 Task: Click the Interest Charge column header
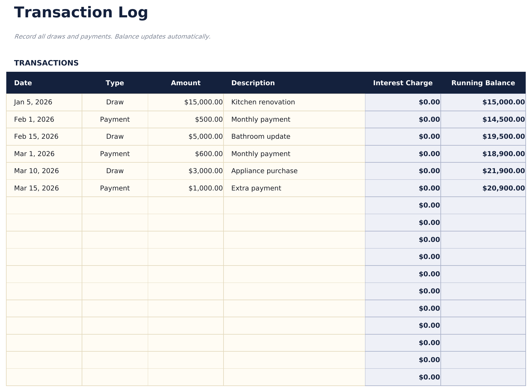point(403,83)
